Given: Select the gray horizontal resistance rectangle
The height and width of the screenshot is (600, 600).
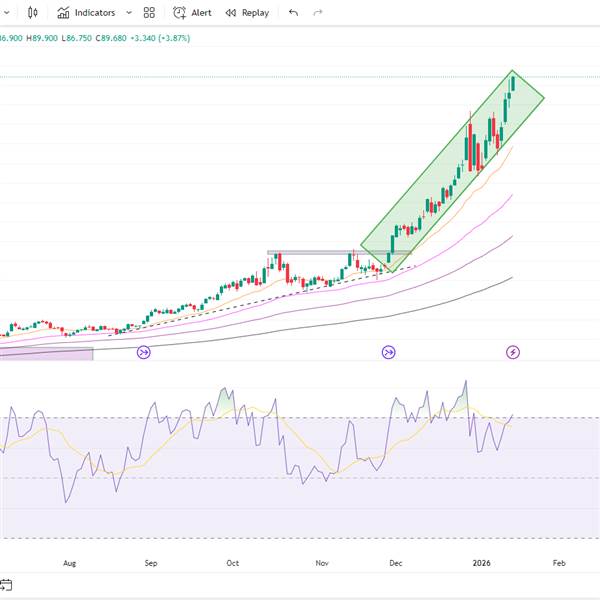Looking at the screenshot, I should 339,253.
